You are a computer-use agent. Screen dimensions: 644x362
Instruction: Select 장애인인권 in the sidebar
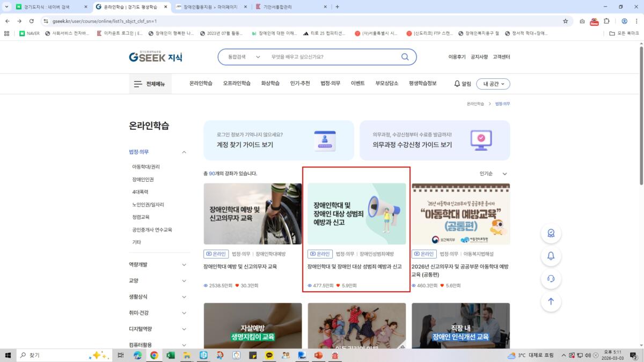click(x=143, y=180)
